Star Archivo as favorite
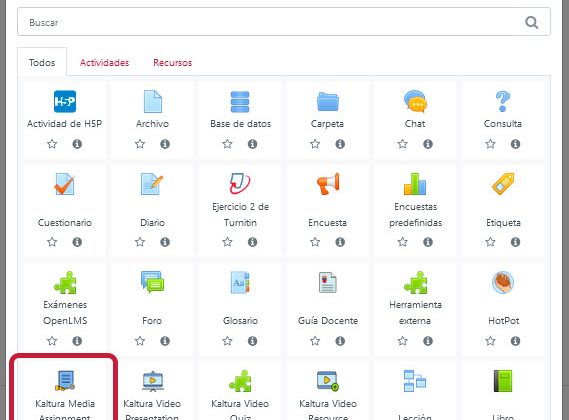This screenshot has width=569, height=420. click(140, 144)
